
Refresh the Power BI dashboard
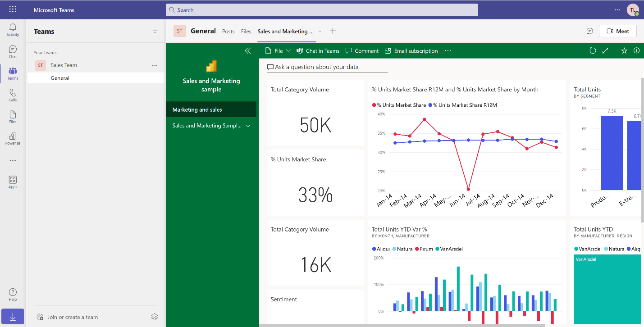coord(593,51)
